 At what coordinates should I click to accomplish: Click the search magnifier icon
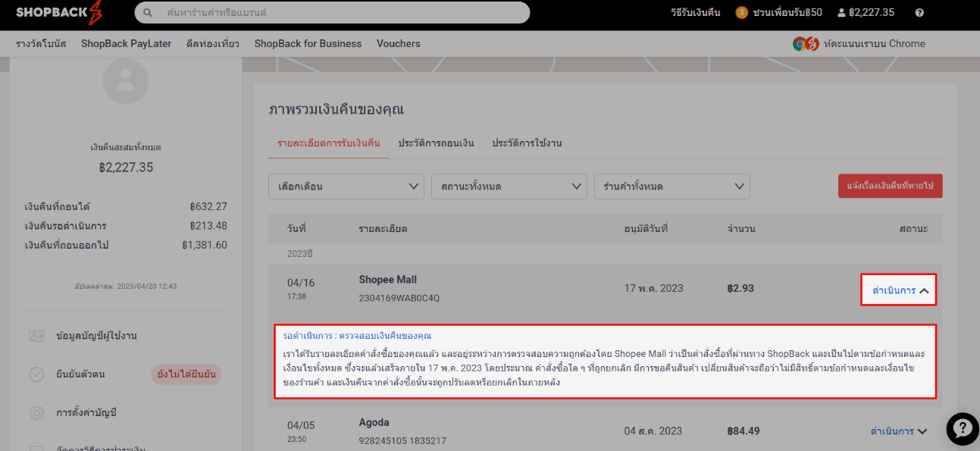click(x=148, y=13)
